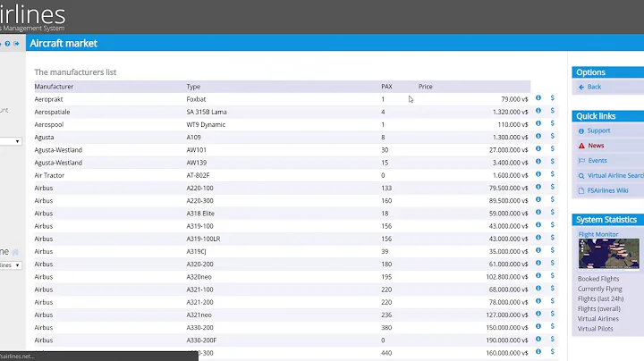
Task: Click the Manufacturer column header
Action: click(54, 87)
